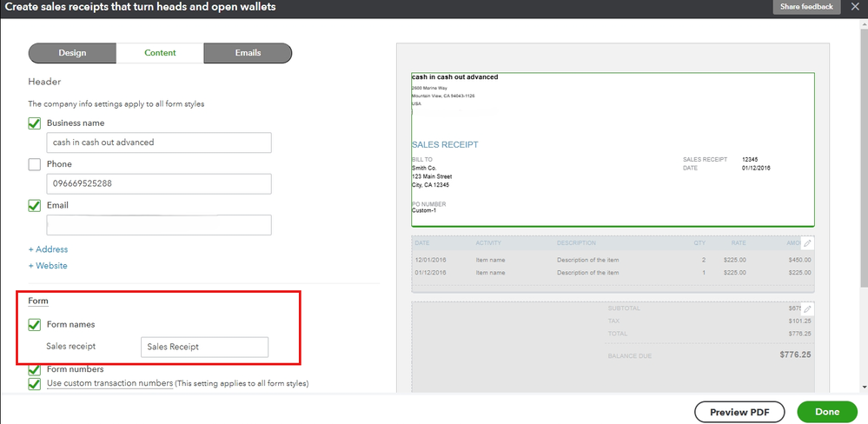
Task: Select the Content tab
Action: pyautogui.click(x=160, y=53)
